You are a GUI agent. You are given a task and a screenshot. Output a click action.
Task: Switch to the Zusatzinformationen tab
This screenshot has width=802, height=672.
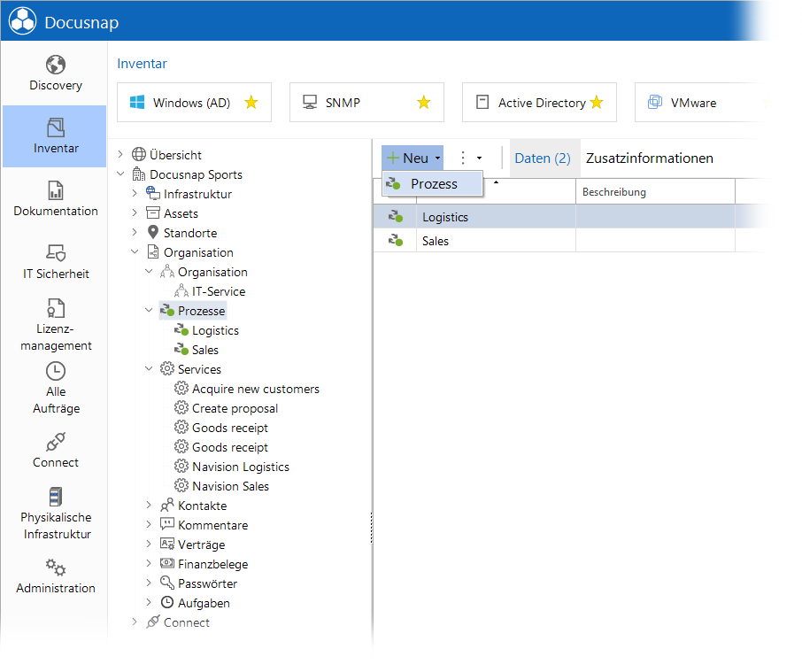(649, 158)
